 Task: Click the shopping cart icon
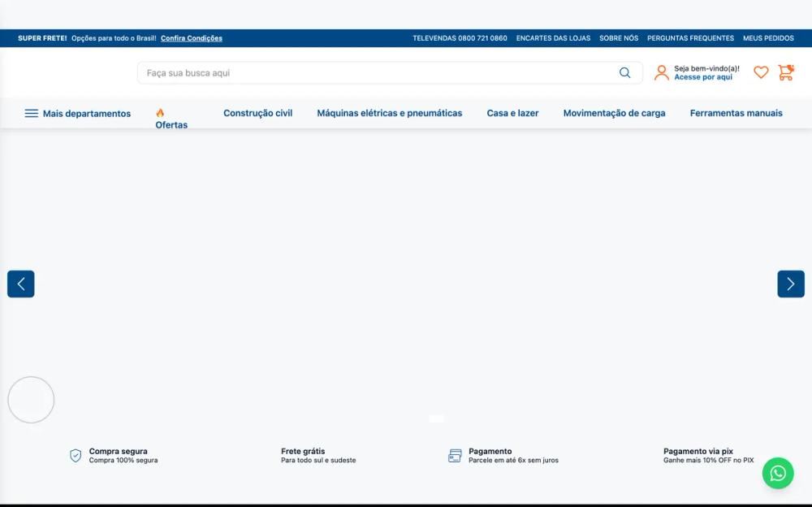pos(785,72)
